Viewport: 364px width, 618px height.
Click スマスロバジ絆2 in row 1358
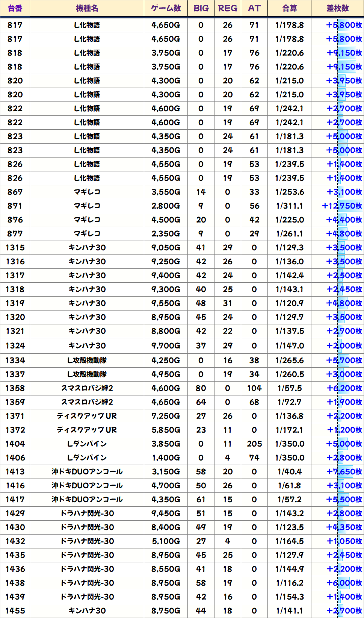[x=87, y=388]
